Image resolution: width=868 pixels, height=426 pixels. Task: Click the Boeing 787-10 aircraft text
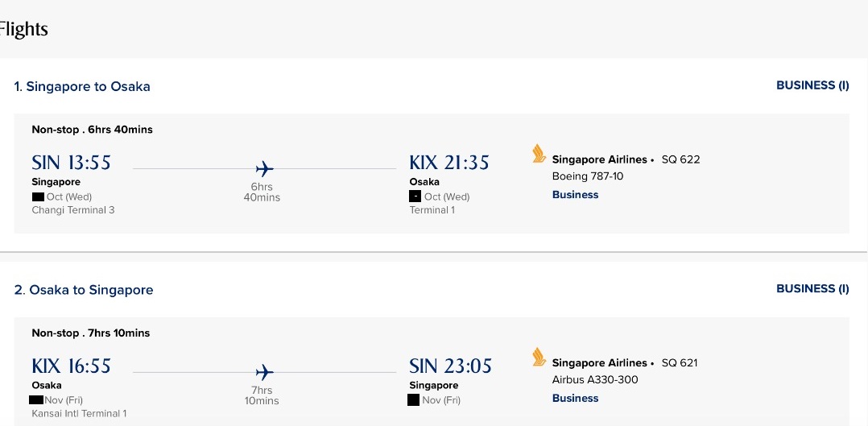point(587,176)
